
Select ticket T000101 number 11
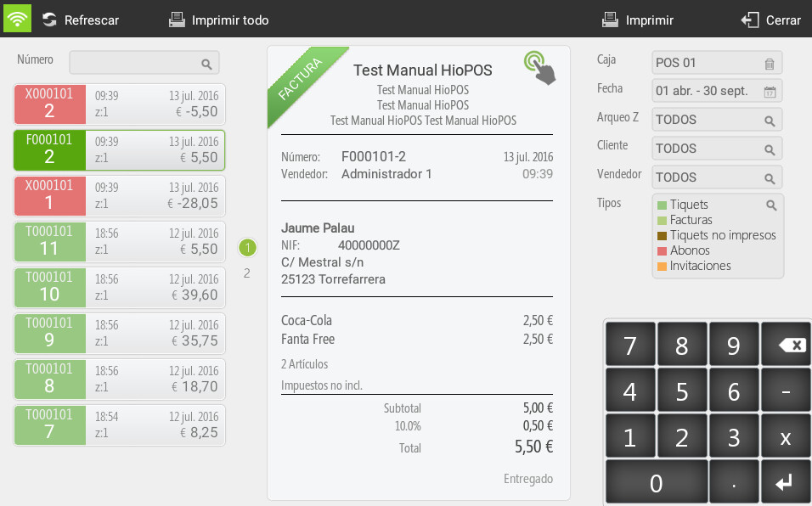point(119,241)
